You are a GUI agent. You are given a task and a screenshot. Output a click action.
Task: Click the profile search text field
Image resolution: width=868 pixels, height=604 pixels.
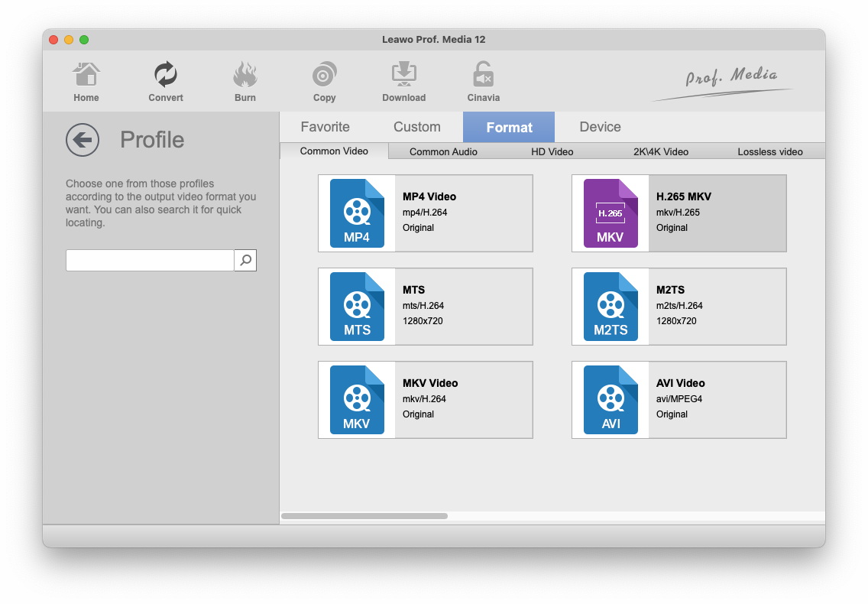click(x=150, y=260)
